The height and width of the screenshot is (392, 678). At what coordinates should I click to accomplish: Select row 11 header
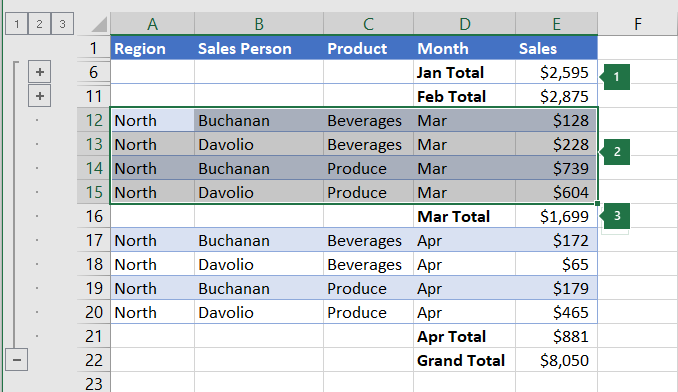(x=93, y=96)
